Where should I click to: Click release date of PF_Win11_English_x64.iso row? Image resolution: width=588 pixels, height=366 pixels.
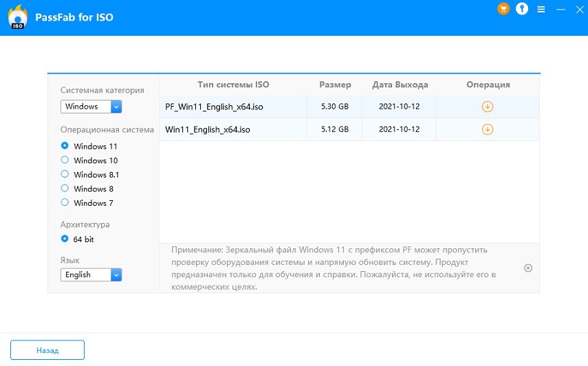(x=399, y=107)
